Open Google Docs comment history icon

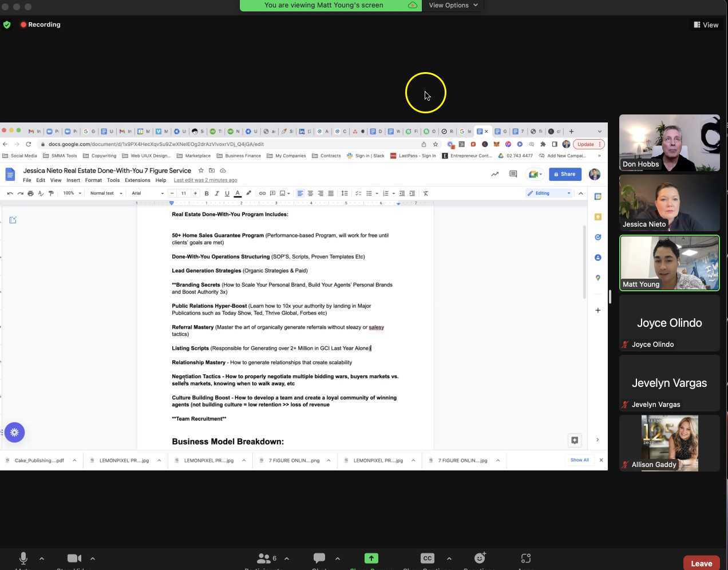point(513,174)
